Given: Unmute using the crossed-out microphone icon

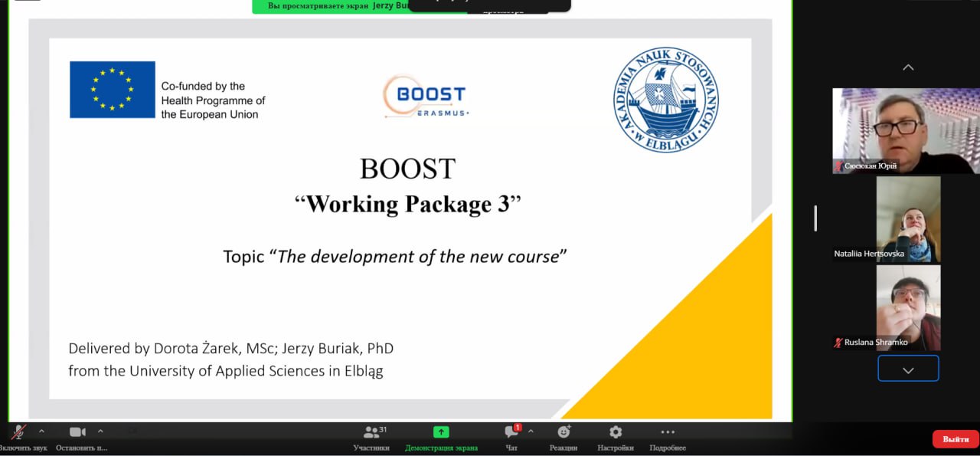Looking at the screenshot, I should pos(18,432).
